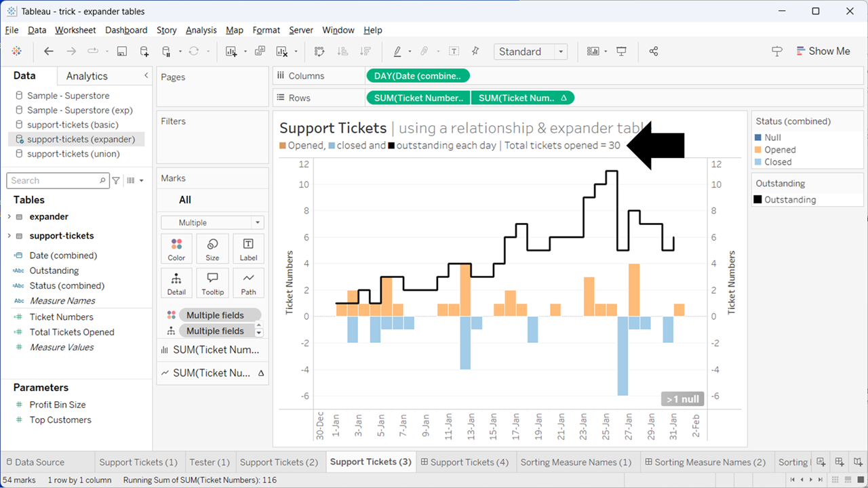Screen dimensions: 868x488
Task: Click the New Worksheet icon in toolbar
Action: click(233, 52)
